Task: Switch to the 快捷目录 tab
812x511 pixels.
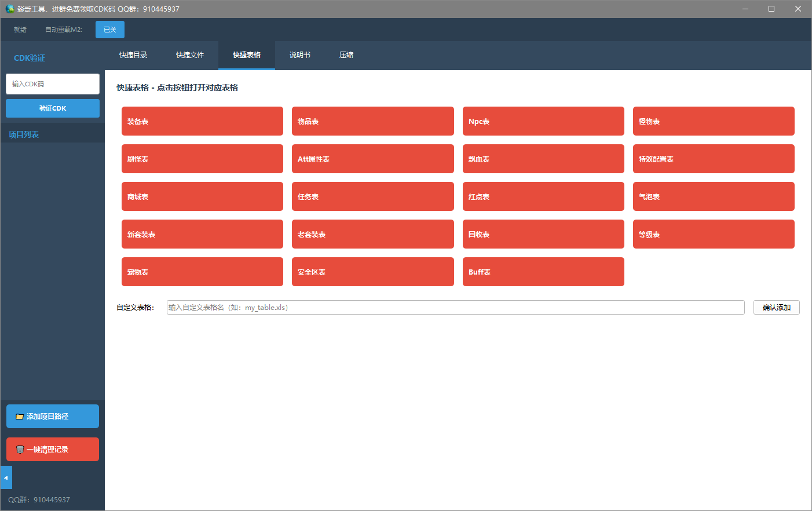Action: coord(133,55)
